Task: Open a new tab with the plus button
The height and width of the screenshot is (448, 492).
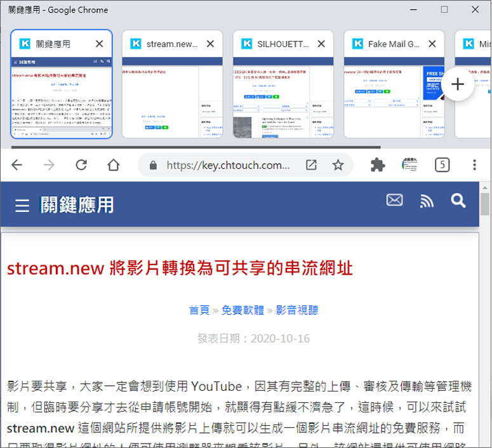Action: pyautogui.click(x=458, y=84)
